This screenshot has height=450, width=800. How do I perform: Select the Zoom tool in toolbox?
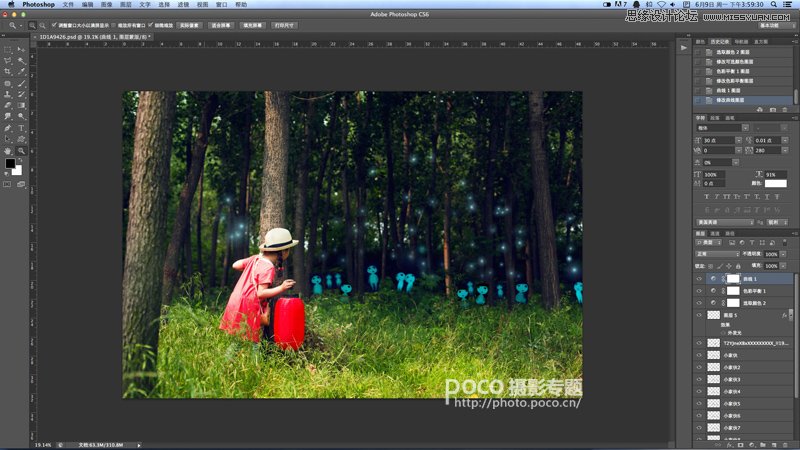click(21, 151)
